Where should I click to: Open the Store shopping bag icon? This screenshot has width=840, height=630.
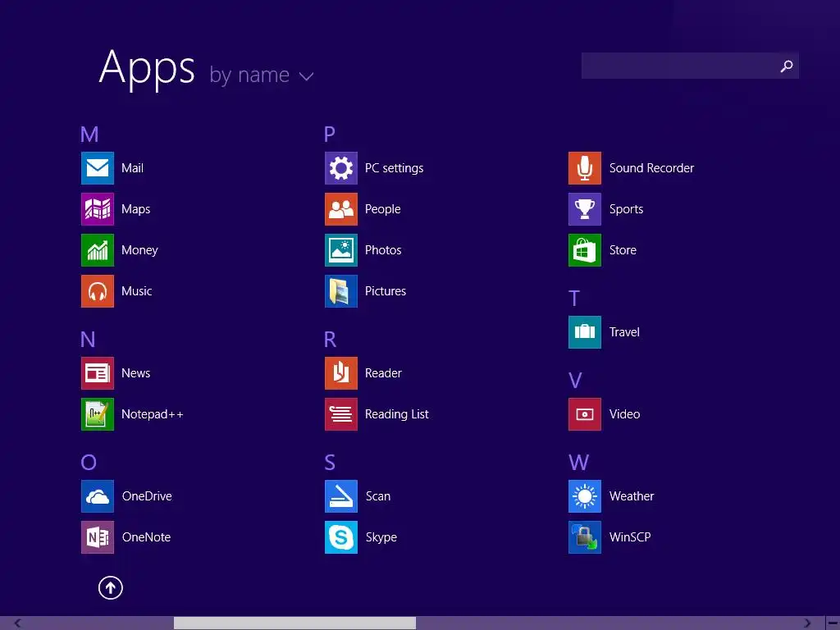(x=585, y=250)
